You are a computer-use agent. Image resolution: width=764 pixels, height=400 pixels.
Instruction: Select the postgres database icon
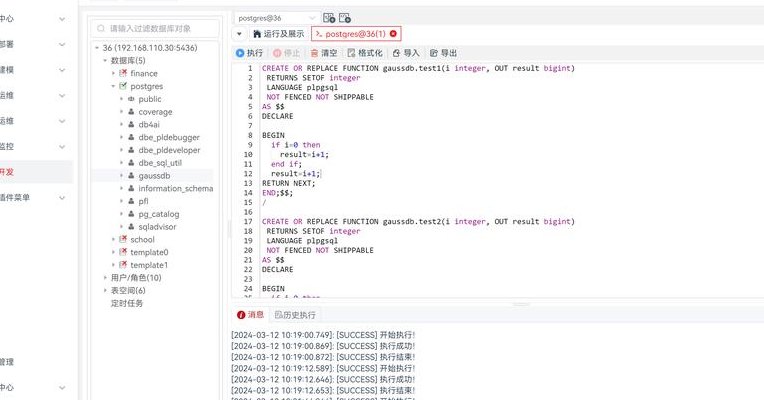pos(123,86)
